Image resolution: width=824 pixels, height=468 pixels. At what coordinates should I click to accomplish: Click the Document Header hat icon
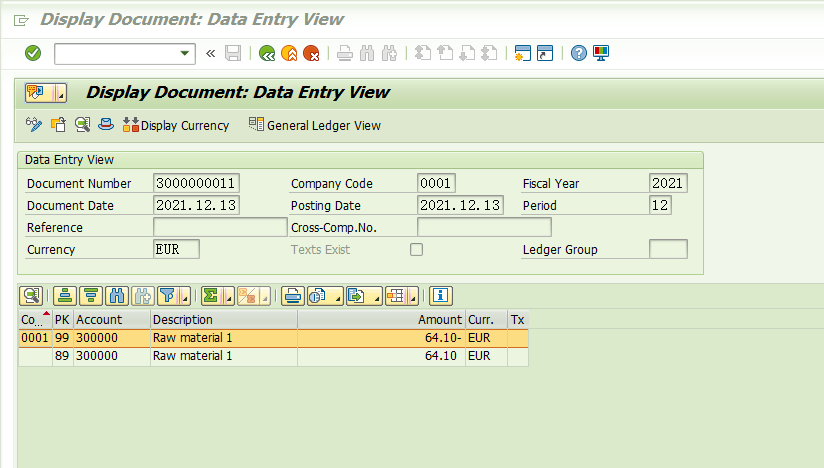pyautogui.click(x=106, y=124)
